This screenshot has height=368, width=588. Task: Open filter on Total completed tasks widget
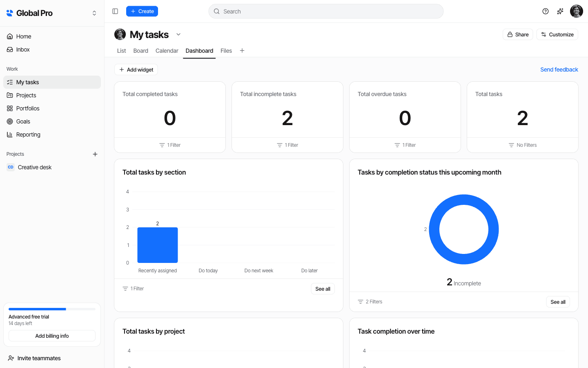tap(170, 145)
